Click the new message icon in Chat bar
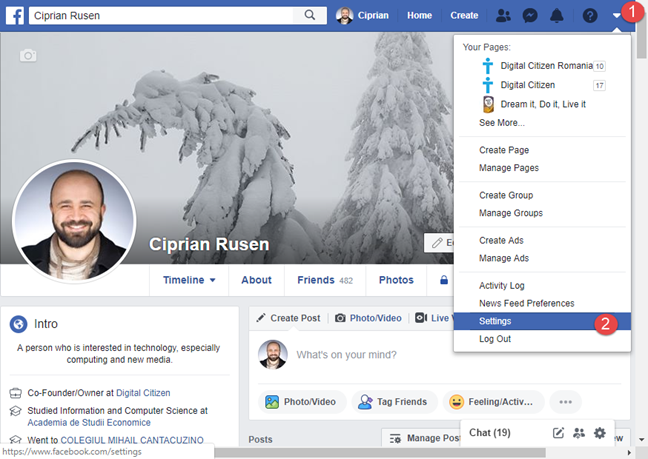The image size is (648, 459). point(558,433)
